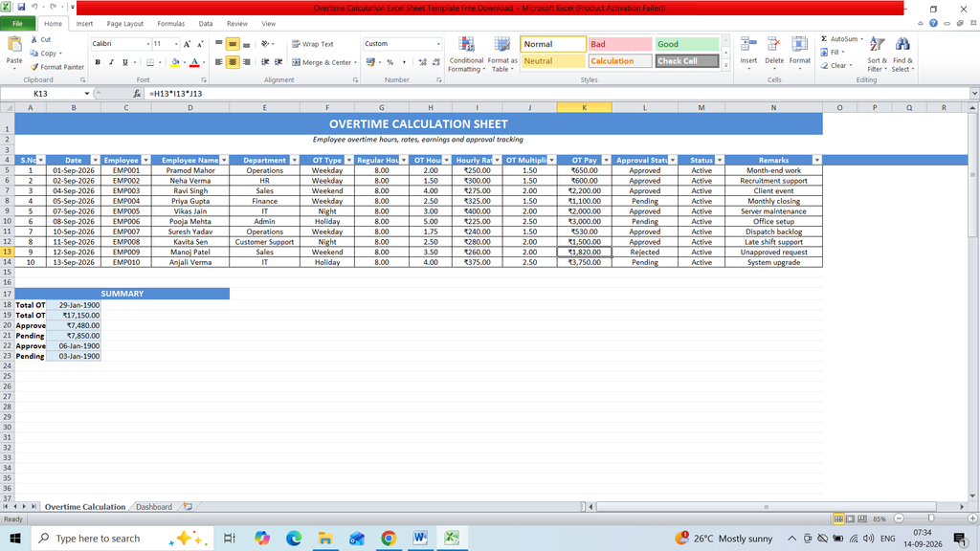Toggle Align Text Left
The width and height of the screenshot is (980, 551).
(x=219, y=62)
